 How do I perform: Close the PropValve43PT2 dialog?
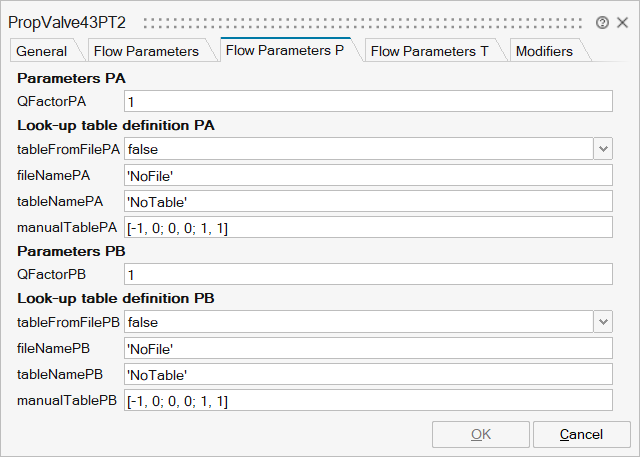[x=622, y=22]
